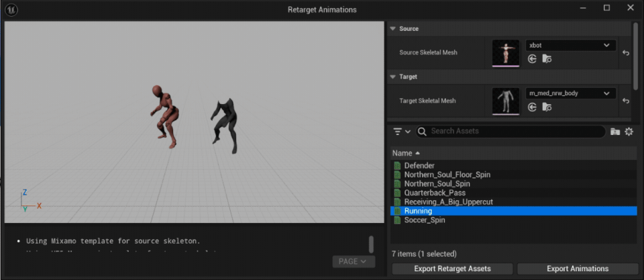Open the PAGE dropdown in log panel
Image resolution: width=644 pixels, height=280 pixels.
[x=353, y=261]
